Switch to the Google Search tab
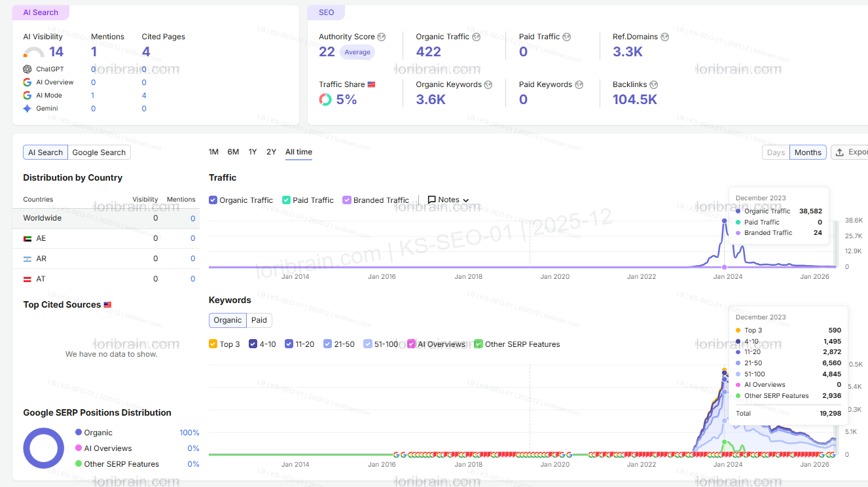The width and height of the screenshot is (868, 487). point(99,153)
